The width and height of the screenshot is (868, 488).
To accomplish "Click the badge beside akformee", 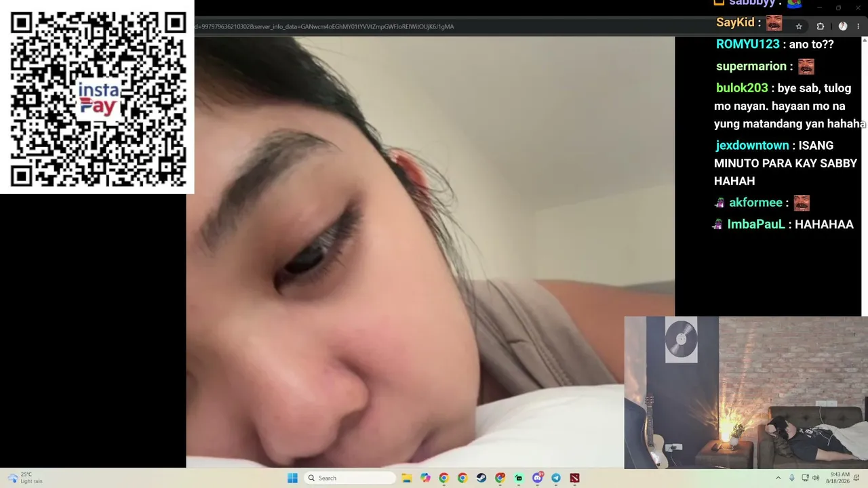I will [x=719, y=203].
